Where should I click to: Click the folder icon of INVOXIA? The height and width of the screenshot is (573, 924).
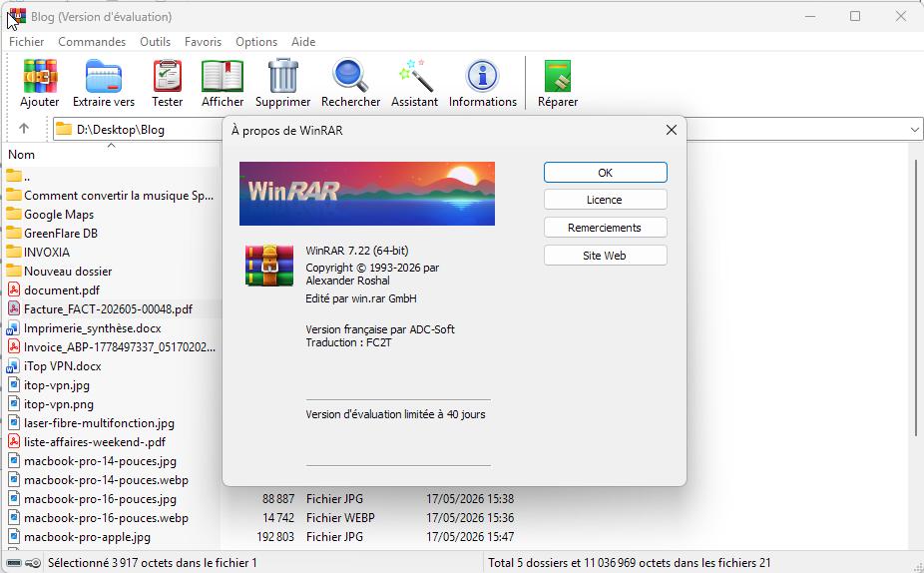click(14, 252)
